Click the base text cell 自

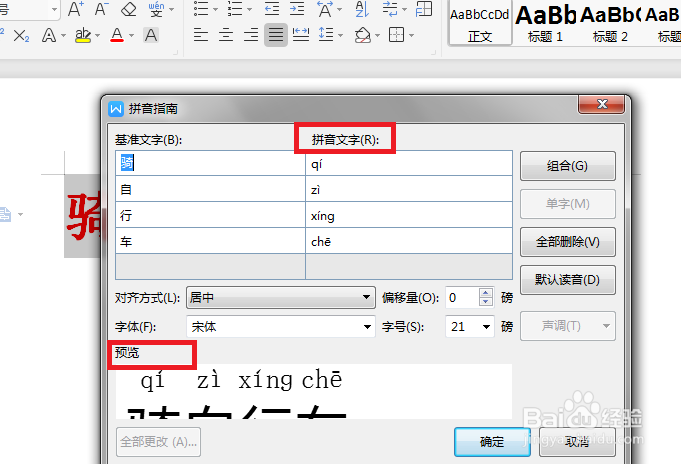click(x=211, y=189)
